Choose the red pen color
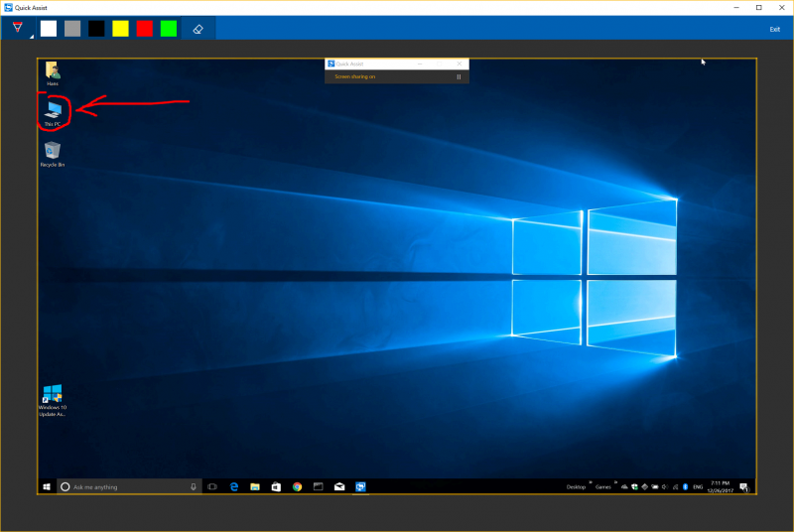 144,29
